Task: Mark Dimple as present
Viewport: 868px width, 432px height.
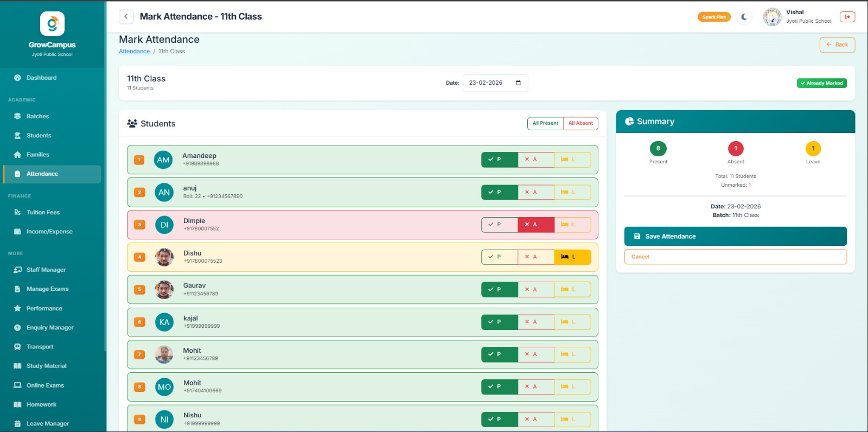Action: [499, 225]
